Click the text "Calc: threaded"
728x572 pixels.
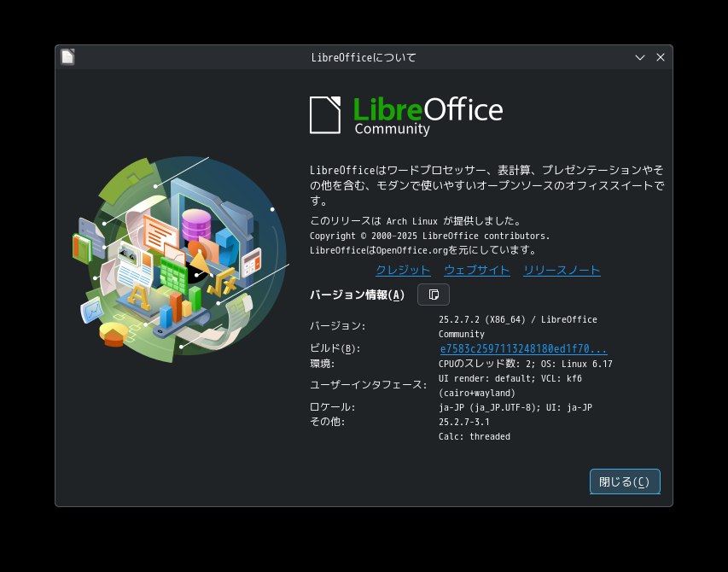(x=475, y=436)
